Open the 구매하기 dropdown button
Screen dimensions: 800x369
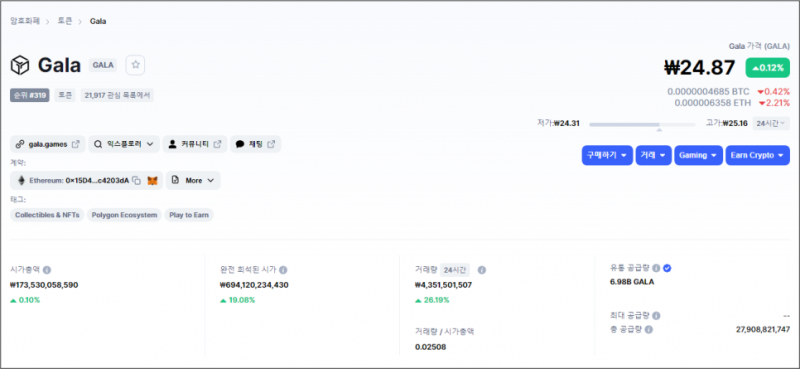pos(607,155)
